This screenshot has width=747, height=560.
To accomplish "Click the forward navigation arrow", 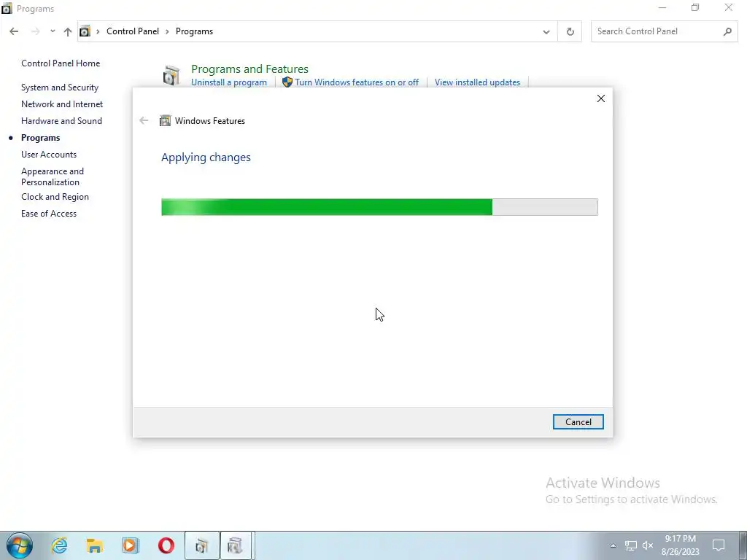I will pyautogui.click(x=35, y=31).
